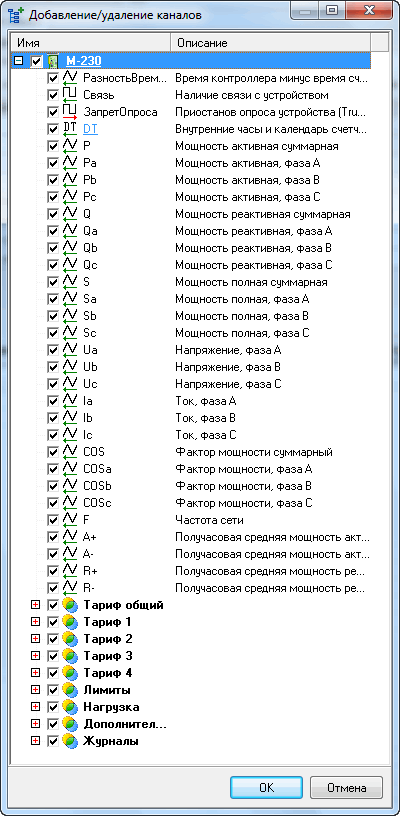Click the square-wave icon beside Связь
Image resolution: width=400 pixels, height=816 pixels.
coord(69,95)
